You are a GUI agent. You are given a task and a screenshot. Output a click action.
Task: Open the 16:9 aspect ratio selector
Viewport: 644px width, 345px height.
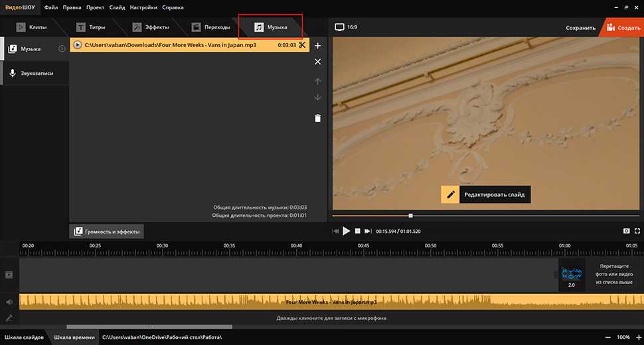347,27
